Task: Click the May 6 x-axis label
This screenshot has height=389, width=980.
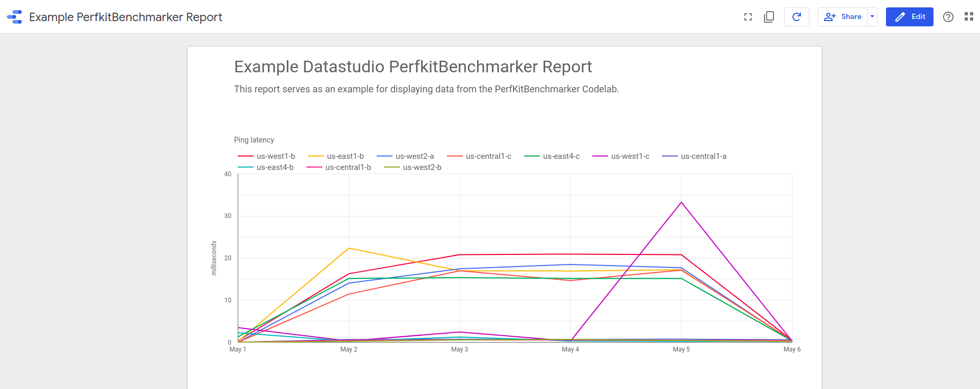Action: (x=792, y=349)
